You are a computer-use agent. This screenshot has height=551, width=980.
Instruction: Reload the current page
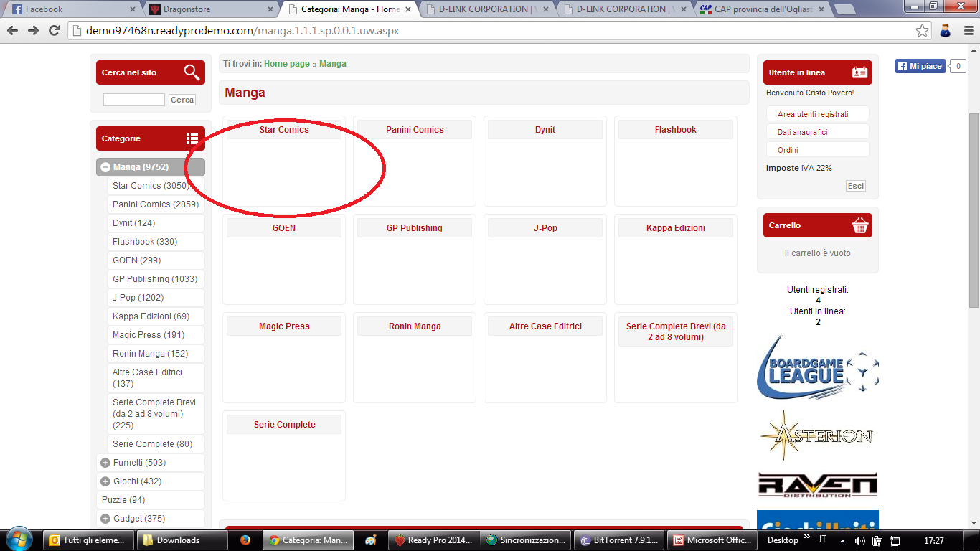[x=54, y=31]
